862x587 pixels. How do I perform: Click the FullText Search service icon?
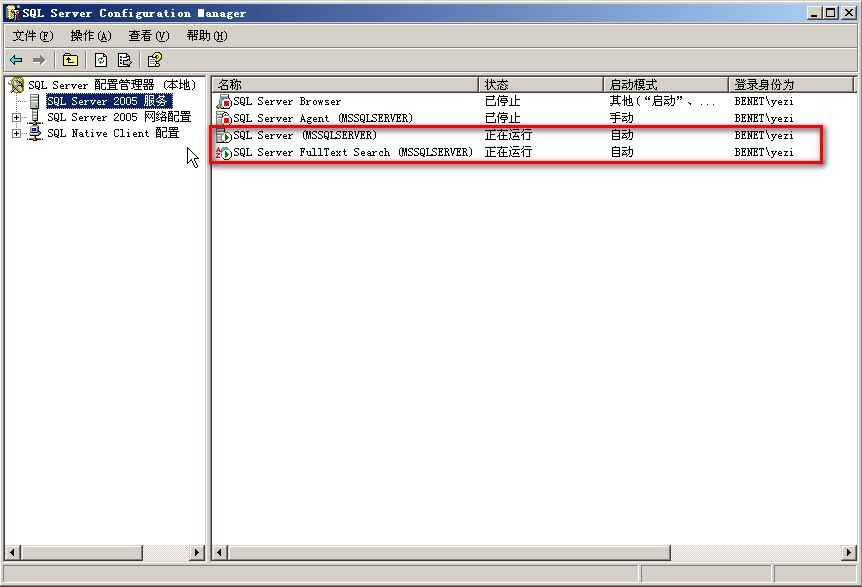(224, 152)
